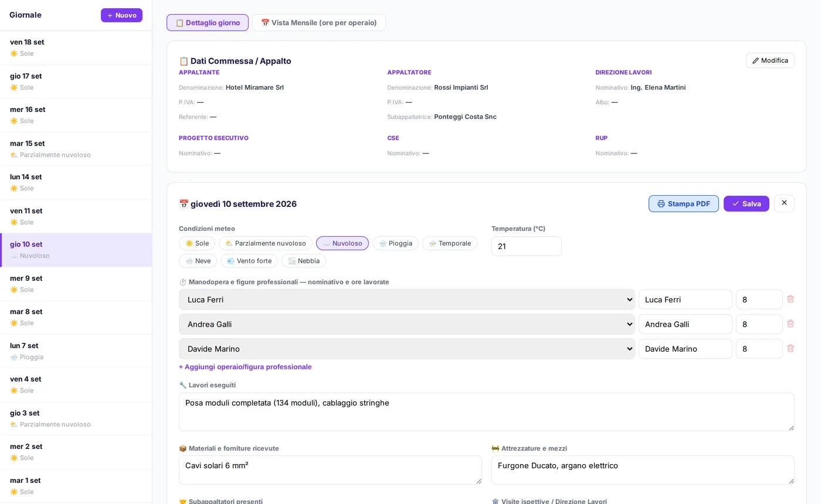Edit Luca Ferri's hours field
Viewport: 821px width, 504px height.
click(x=759, y=299)
